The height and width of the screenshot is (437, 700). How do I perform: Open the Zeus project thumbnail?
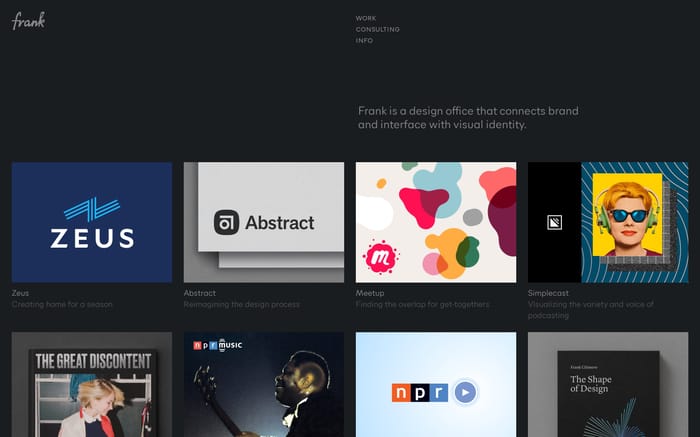coord(92,222)
